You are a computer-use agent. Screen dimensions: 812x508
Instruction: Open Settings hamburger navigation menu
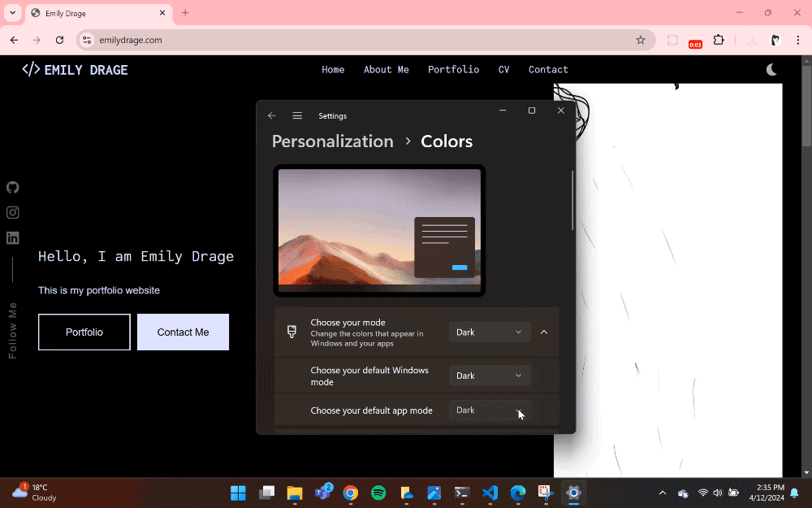(x=297, y=116)
